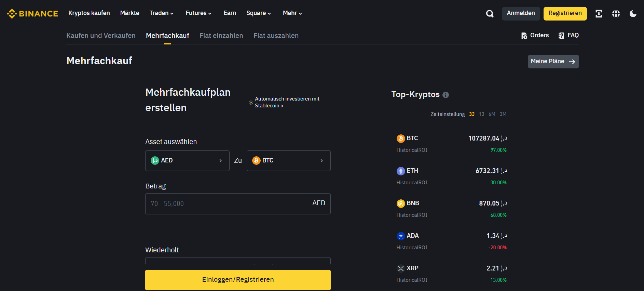Screen dimensions: 644x291
Task: Click BTC ROI value 97.00%
Action: coord(498,150)
